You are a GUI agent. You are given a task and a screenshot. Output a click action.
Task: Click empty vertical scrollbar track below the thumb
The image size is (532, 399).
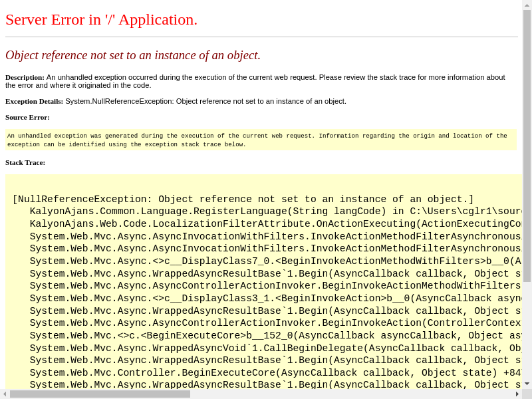527,332
